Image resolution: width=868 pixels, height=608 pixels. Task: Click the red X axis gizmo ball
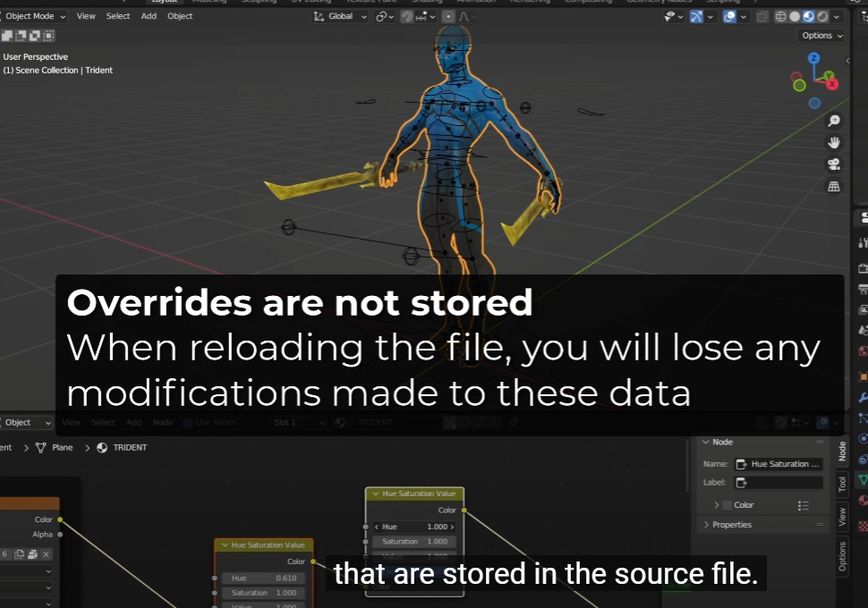(x=832, y=84)
